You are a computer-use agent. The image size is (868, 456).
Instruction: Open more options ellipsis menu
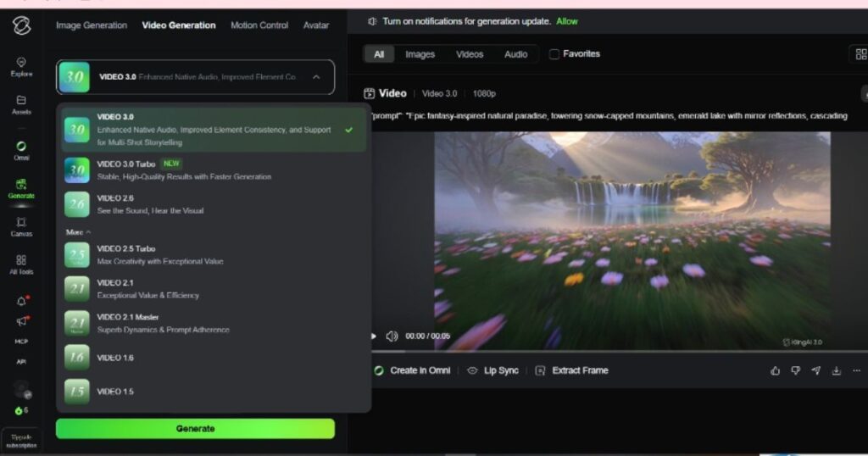click(x=856, y=370)
